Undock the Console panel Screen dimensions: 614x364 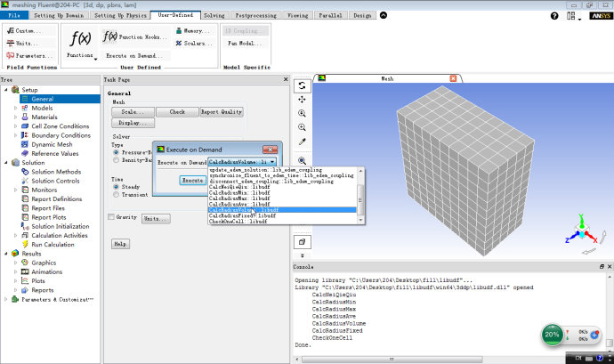(602, 266)
